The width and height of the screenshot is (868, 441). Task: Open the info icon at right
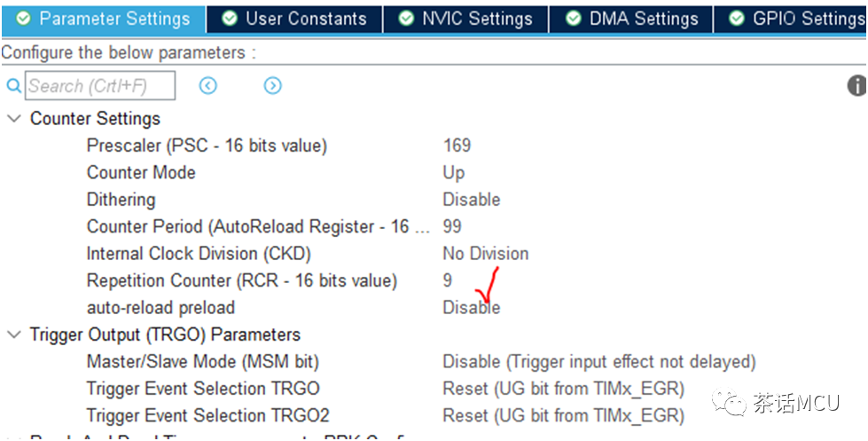(857, 86)
